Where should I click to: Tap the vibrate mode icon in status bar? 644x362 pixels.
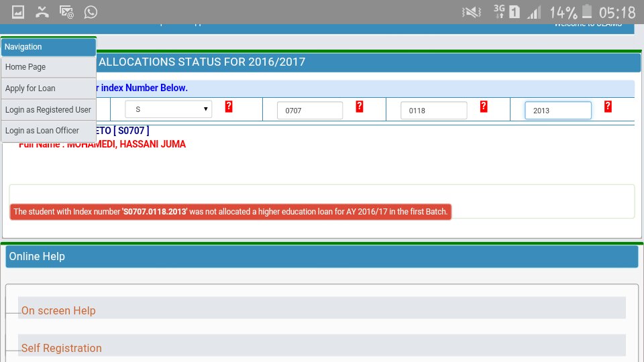tap(472, 13)
